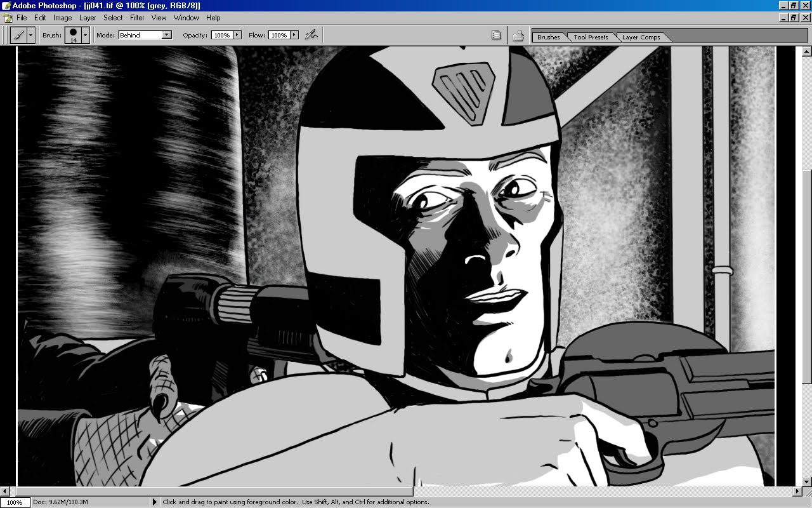Click the 100% zoom field in status bar
This screenshot has height=508, width=812.
(x=14, y=502)
